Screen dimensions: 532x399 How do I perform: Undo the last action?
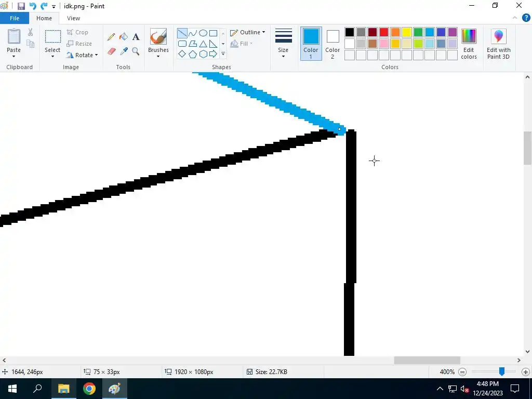point(33,6)
